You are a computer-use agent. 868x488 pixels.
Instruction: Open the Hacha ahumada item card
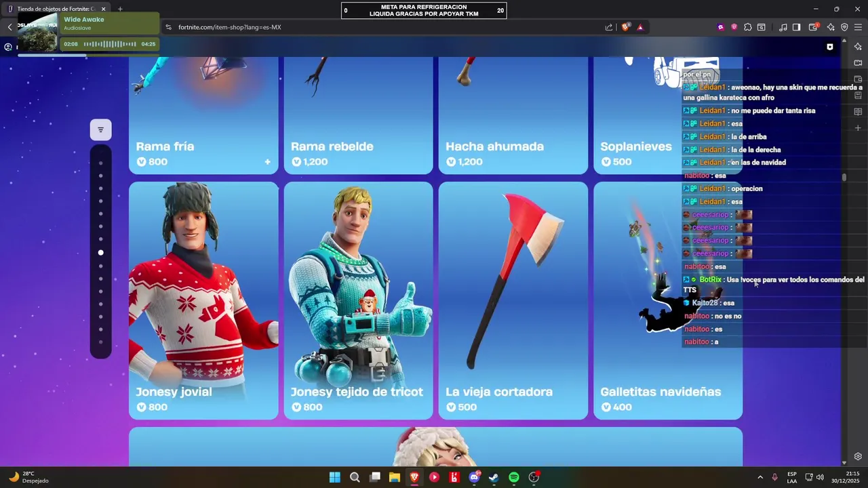click(513, 115)
